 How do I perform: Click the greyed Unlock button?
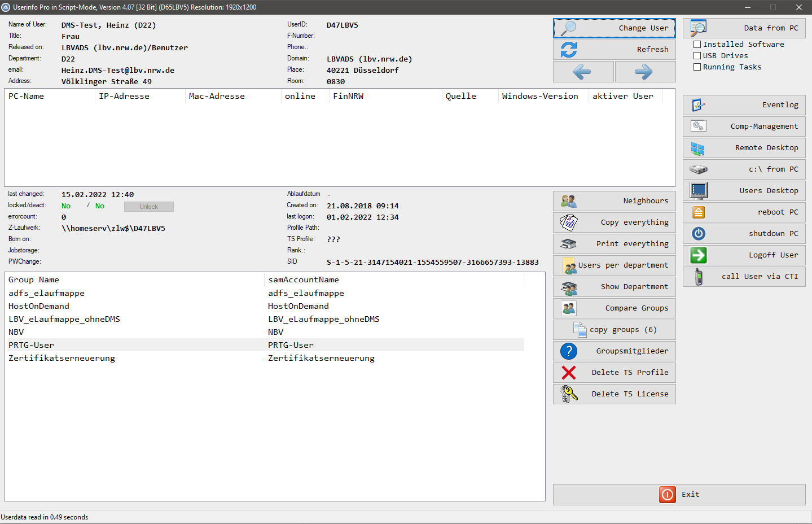[x=149, y=207]
